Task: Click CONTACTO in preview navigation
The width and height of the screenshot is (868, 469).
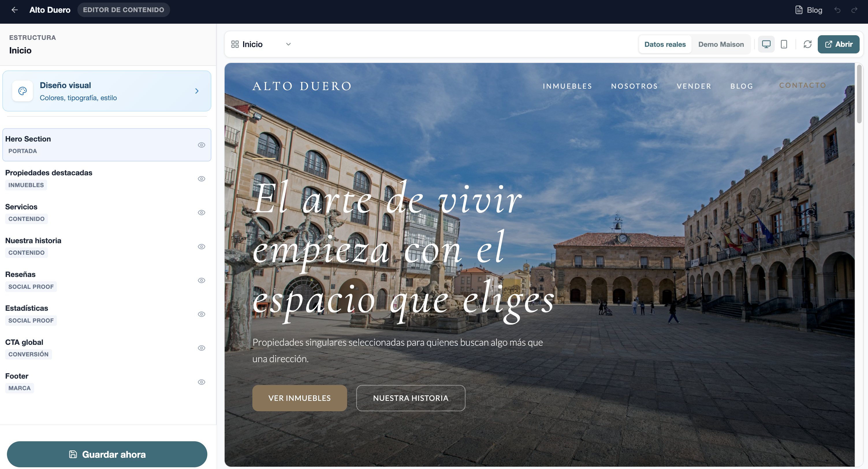Action: click(x=803, y=85)
